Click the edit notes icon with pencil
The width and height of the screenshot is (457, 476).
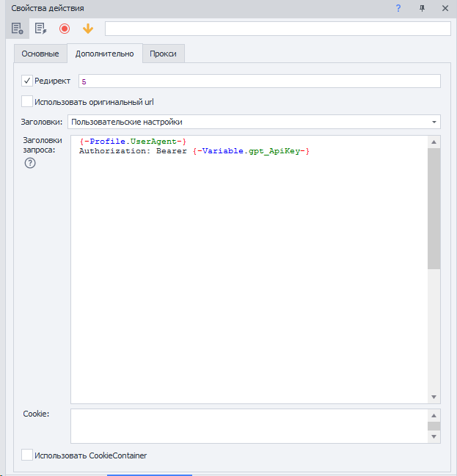pyautogui.click(x=41, y=29)
